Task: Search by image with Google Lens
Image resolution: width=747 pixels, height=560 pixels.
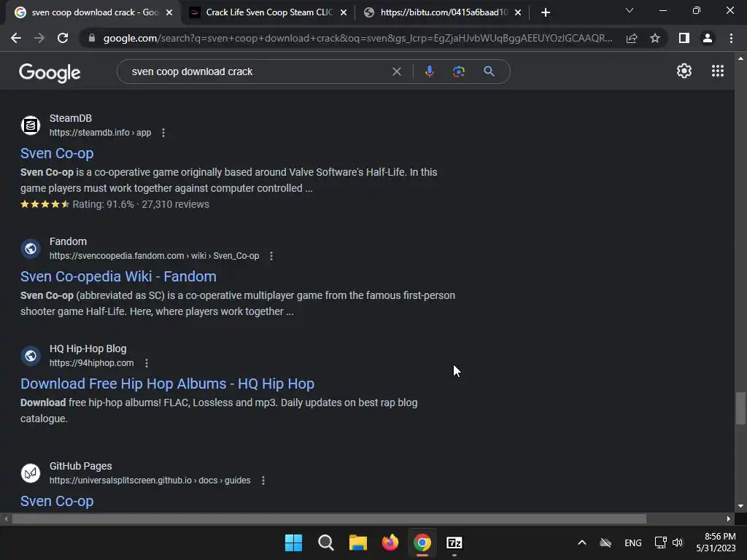Action: click(458, 71)
